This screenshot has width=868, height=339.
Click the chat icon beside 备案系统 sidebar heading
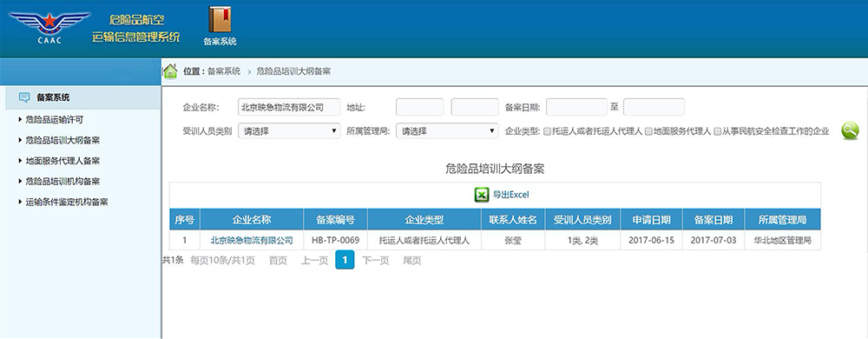(24, 97)
